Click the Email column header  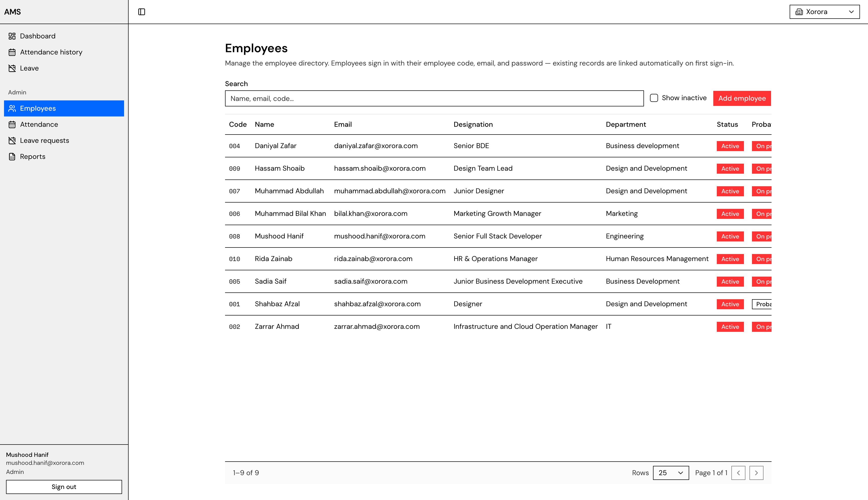tap(343, 125)
